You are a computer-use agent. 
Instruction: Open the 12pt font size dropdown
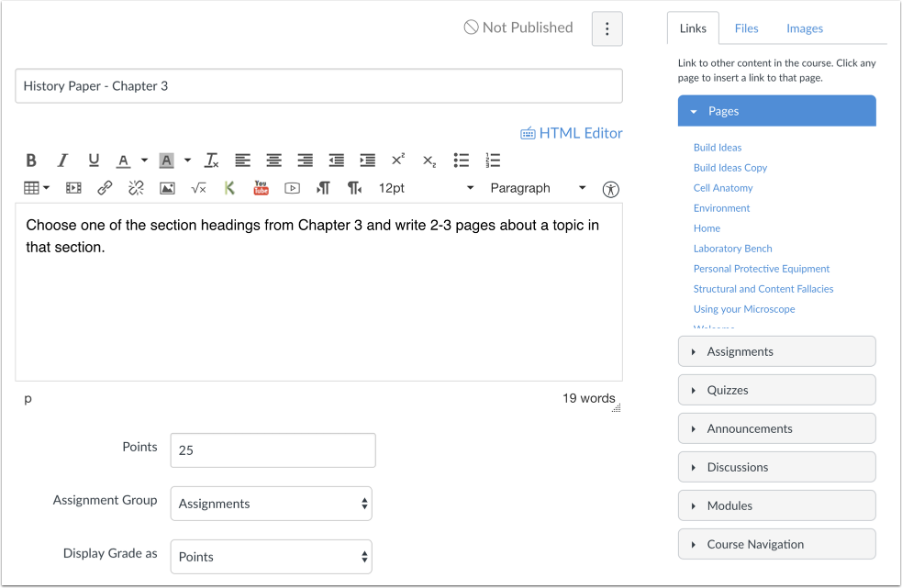tap(426, 188)
